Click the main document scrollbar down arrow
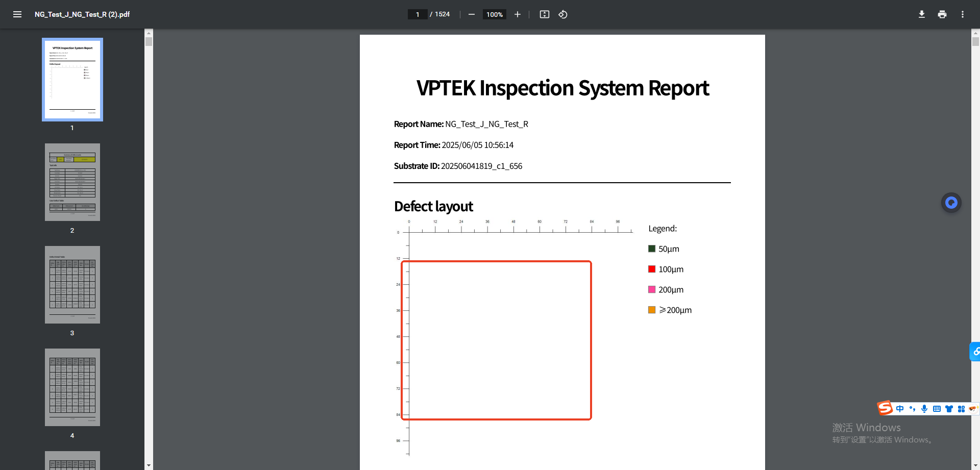This screenshot has width=980, height=470. [x=975, y=465]
